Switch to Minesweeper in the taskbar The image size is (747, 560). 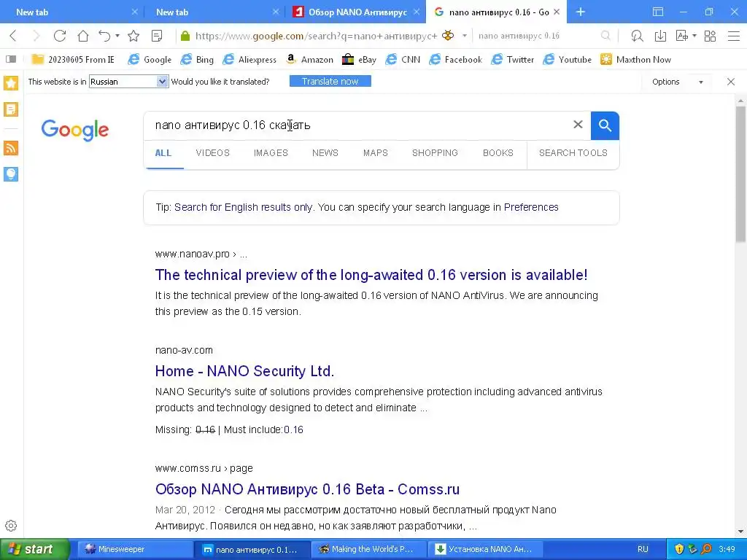(x=136, y=549)
